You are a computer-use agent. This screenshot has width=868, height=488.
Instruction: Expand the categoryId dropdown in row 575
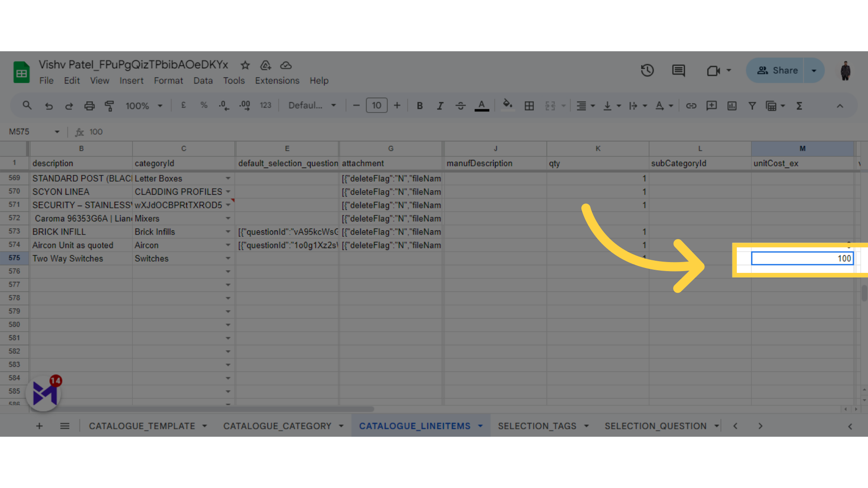coord(228,258)
